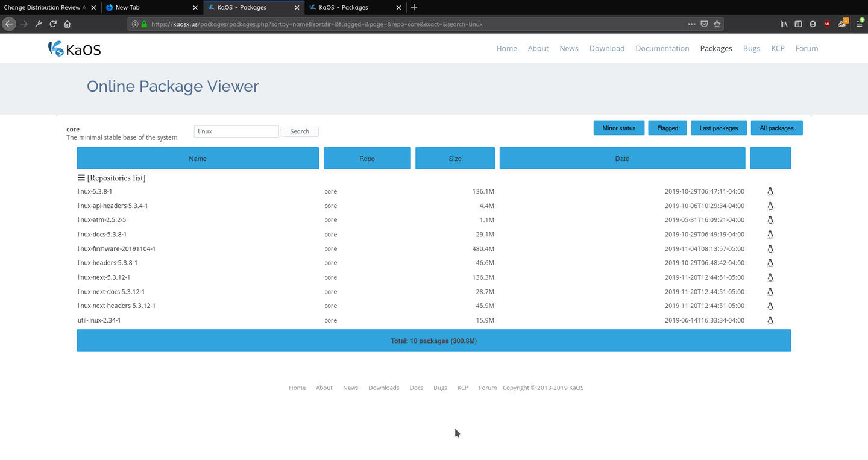Toggle the browser sidebar icon
868x460 pixels.
[x=798, y=24]
